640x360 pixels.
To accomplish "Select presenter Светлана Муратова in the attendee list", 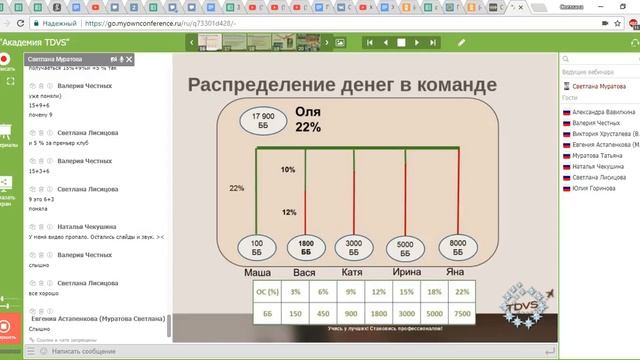I will tap(598, 86).
